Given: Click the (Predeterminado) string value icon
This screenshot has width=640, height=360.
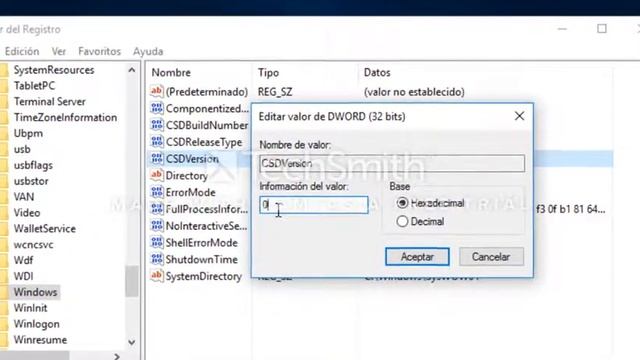Looking at the screenshot, I should coord(157,91).
